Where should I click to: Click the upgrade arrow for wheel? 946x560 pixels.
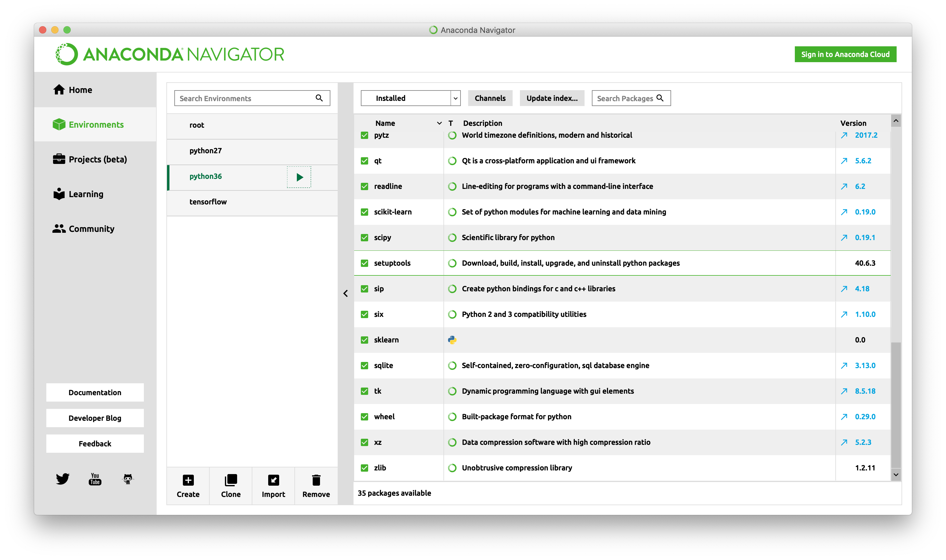click(844, 417)
